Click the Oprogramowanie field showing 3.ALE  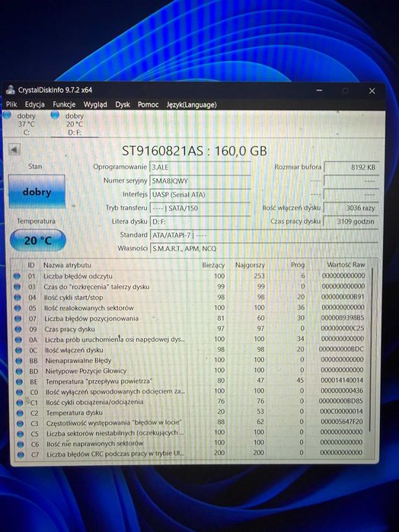(x=200, y=167)
